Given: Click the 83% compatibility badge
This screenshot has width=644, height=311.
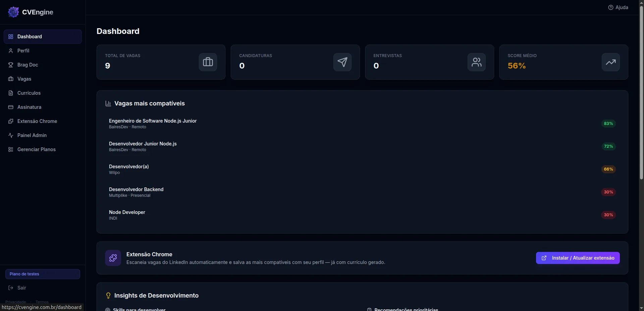Looking at the screenshot, I should 607,124.
